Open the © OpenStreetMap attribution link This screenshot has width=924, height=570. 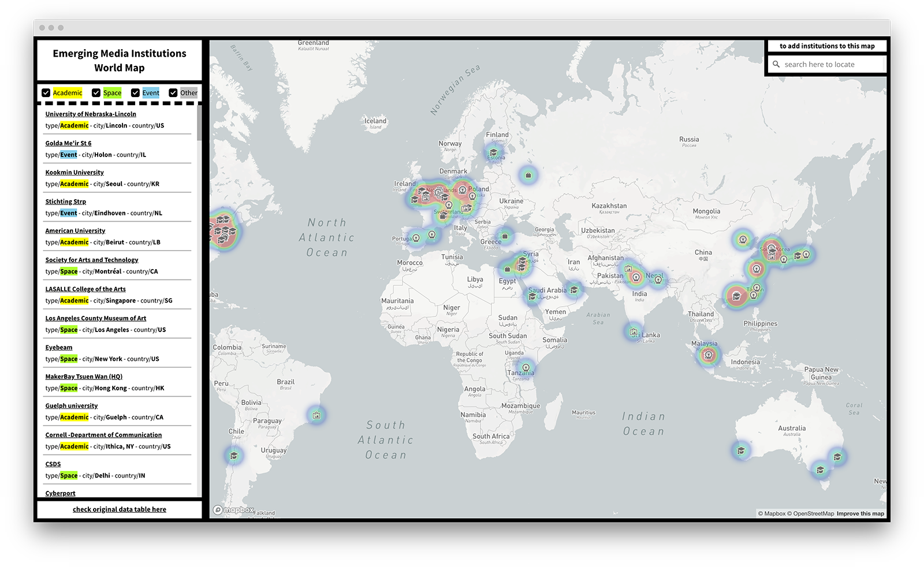point(811,513)
